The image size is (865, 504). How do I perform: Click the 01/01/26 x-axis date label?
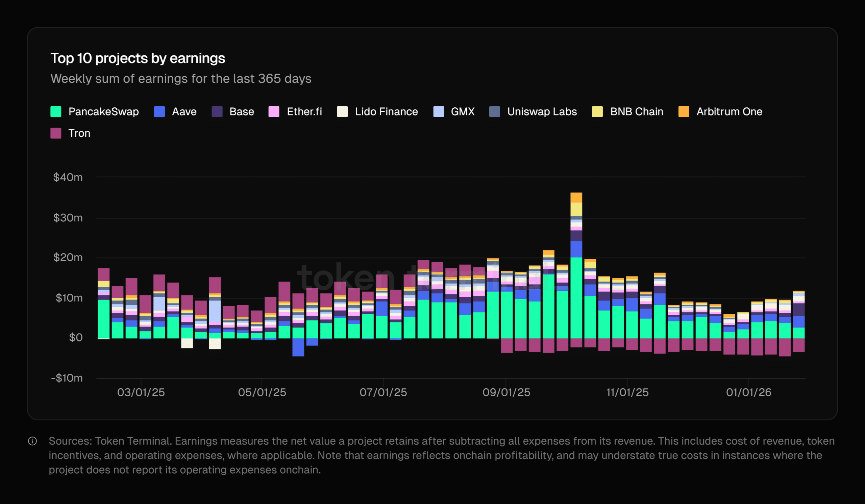[x=749, y=392]
